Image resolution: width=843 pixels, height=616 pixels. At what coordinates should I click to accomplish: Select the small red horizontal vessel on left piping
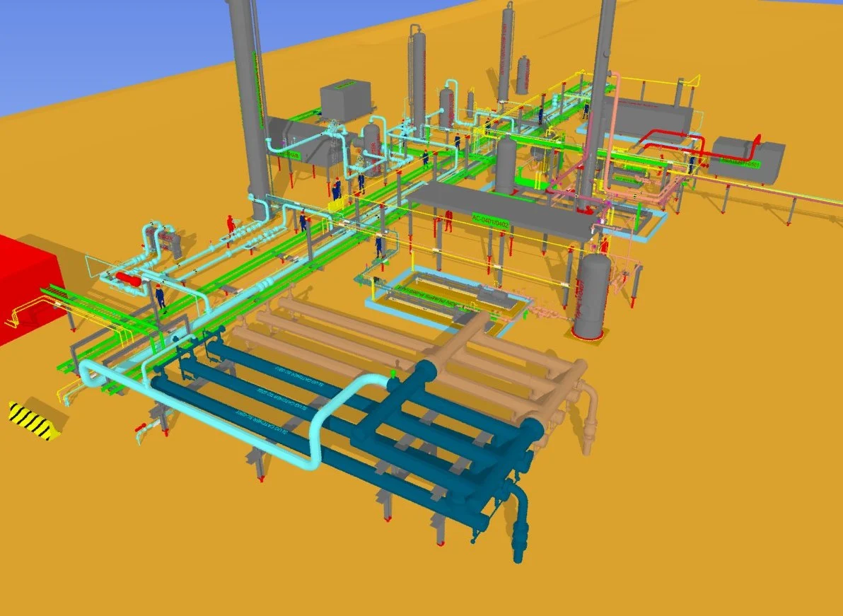click(129, 279)
